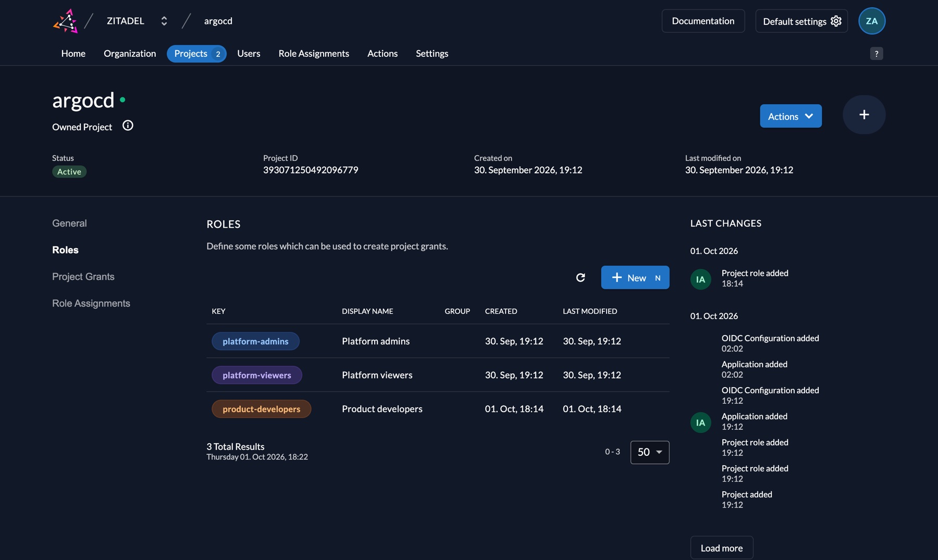This screenshot has height=560, width=938.
Task: Open Role Assignments in the side menu
Action: [91, 303]
